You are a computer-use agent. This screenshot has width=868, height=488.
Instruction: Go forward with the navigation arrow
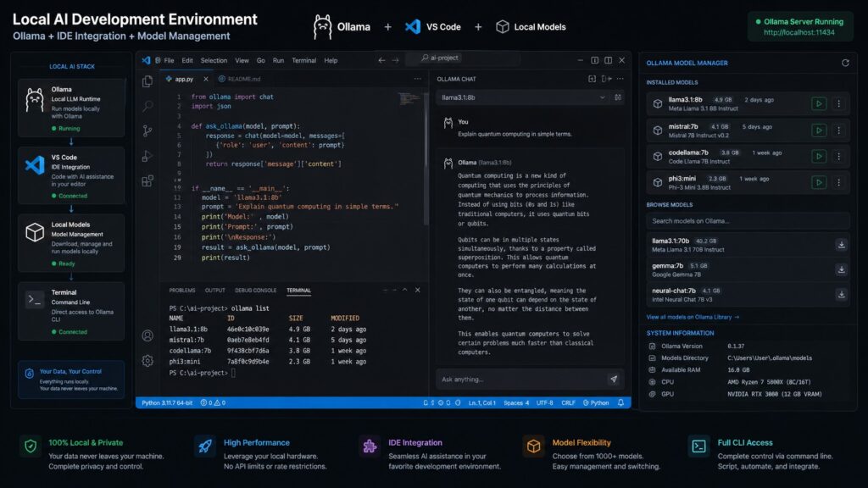coord(395,60)
